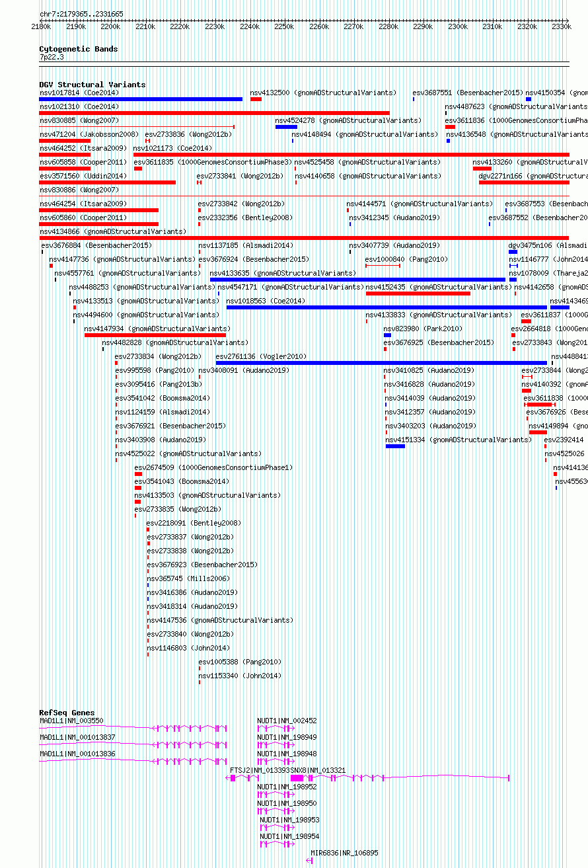Select gene NUDT1|NM_002452
The height and width of the screenshot is (868, 588).
(287, 721)
